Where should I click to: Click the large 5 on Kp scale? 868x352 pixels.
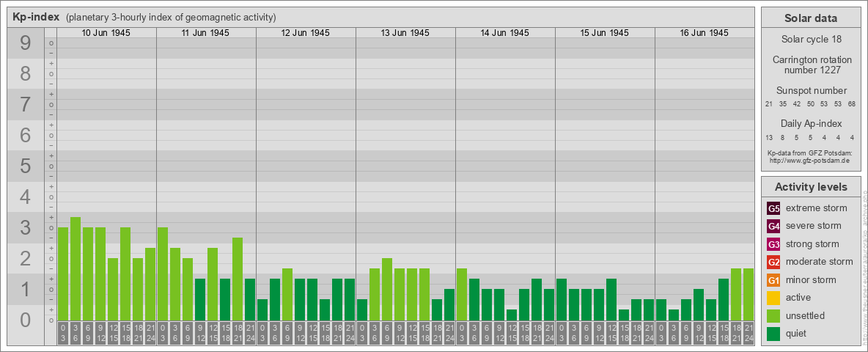tap(26, 166)
